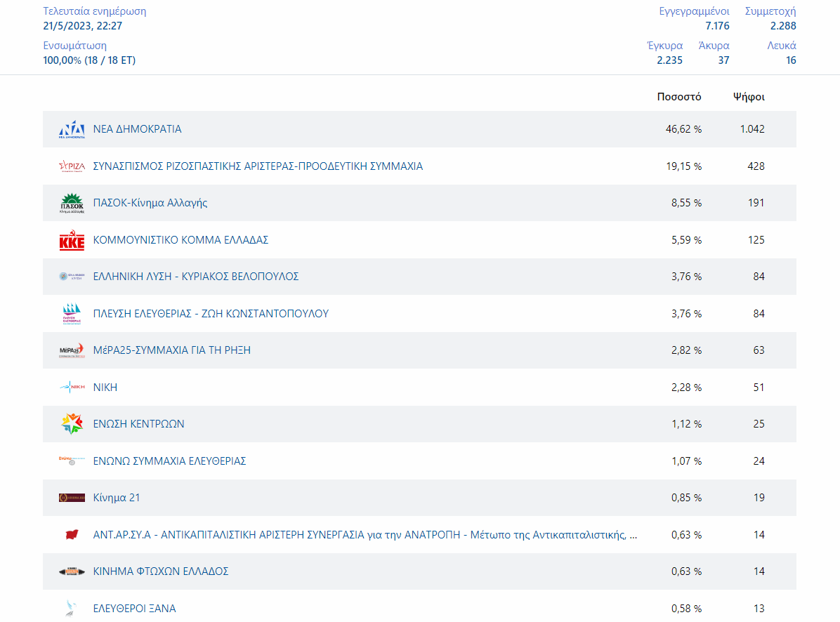
Task: Click the Ένωση Κεντρώων colorful star logo
Action: 72,424
